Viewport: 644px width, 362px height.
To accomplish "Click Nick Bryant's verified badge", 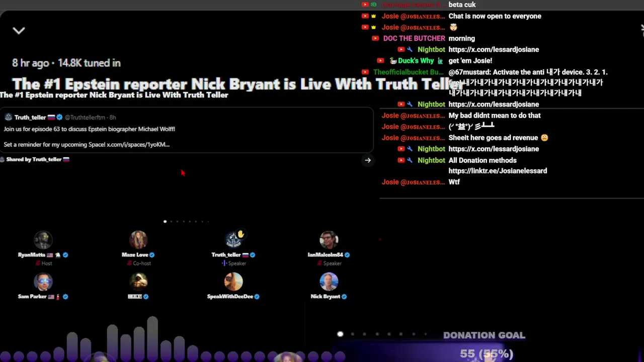I will point(344,297).
